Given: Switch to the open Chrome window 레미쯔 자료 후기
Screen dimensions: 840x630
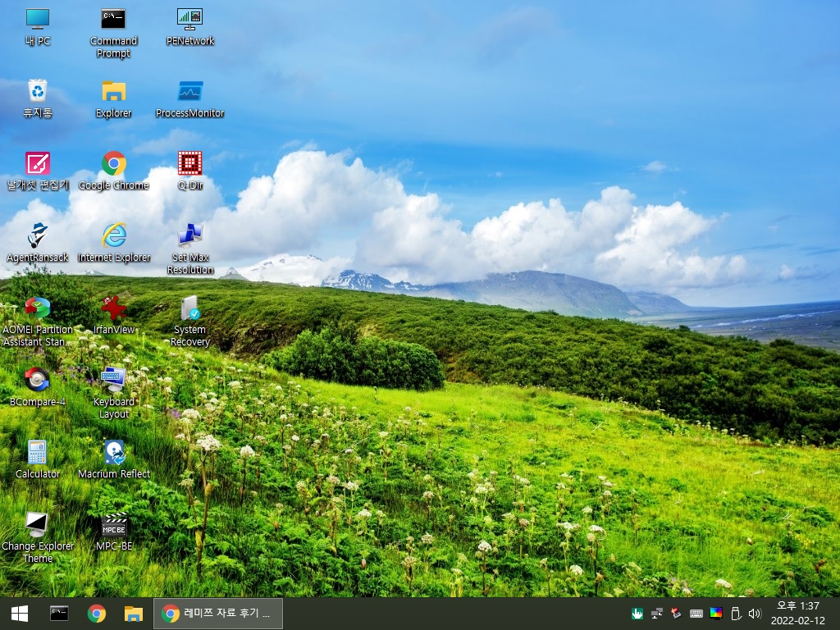Looking at the screenshot, I should coord(218,614).
